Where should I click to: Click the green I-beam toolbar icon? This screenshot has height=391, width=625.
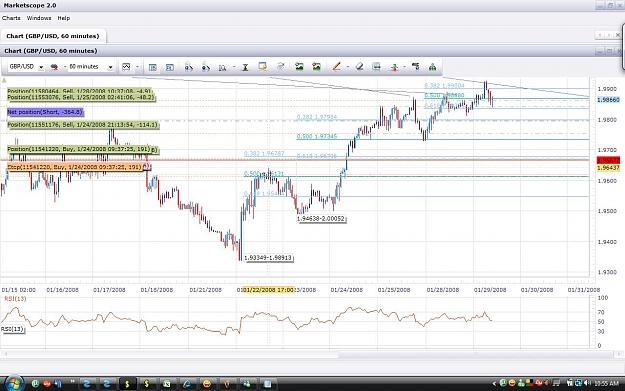pos(246,67)
